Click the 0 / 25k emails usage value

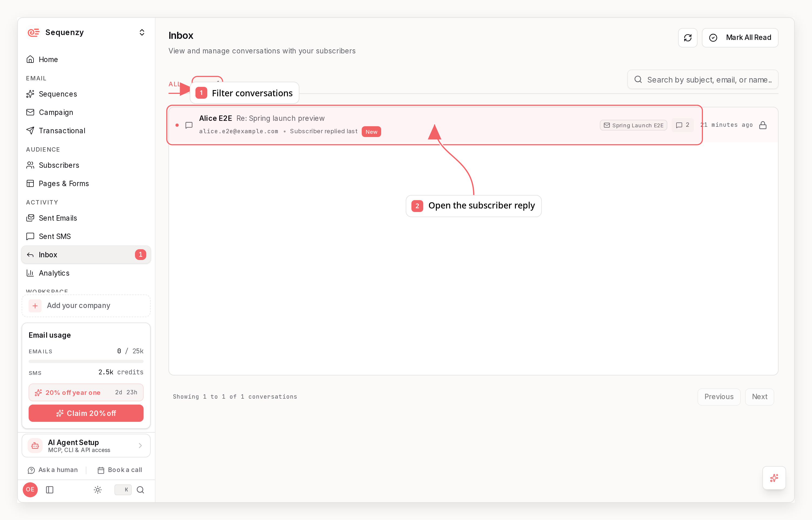coord(130,351)
